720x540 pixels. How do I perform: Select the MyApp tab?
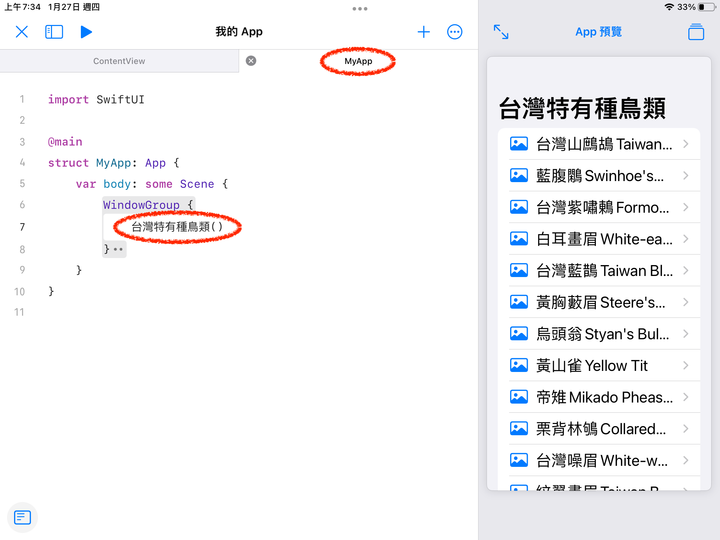[x=358, y=61]
